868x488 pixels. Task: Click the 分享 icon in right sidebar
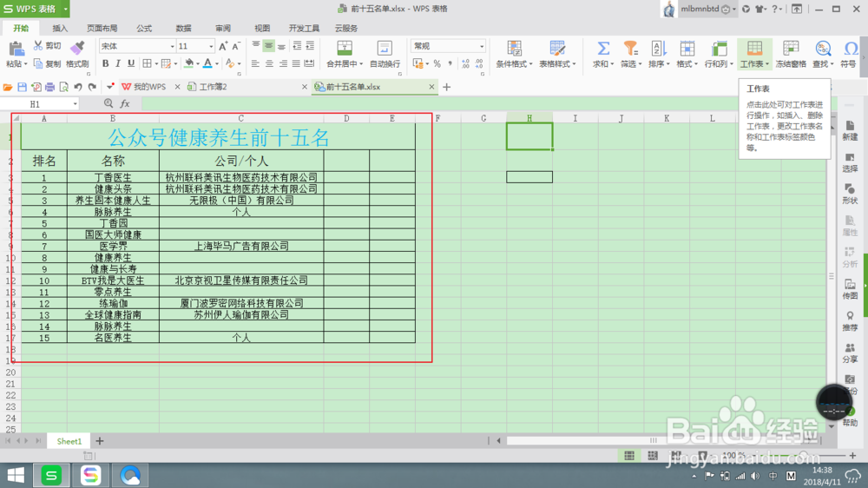tap(850, 353)
